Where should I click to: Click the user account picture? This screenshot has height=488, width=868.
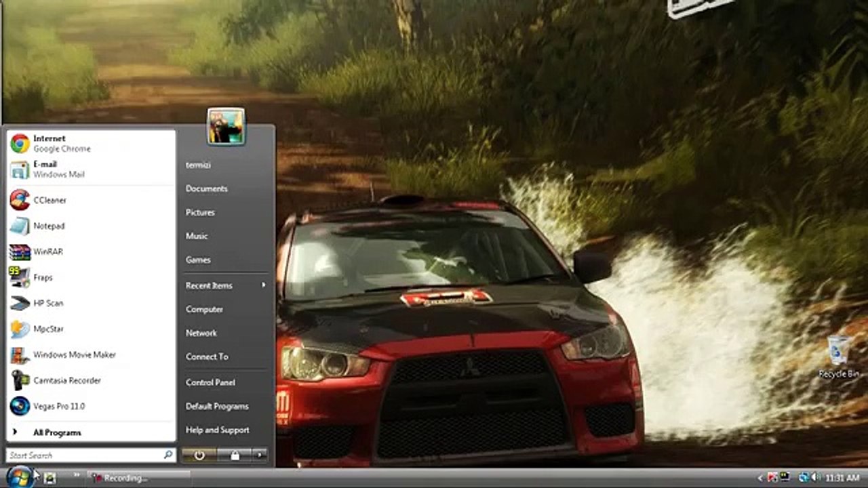click(226, 126)
